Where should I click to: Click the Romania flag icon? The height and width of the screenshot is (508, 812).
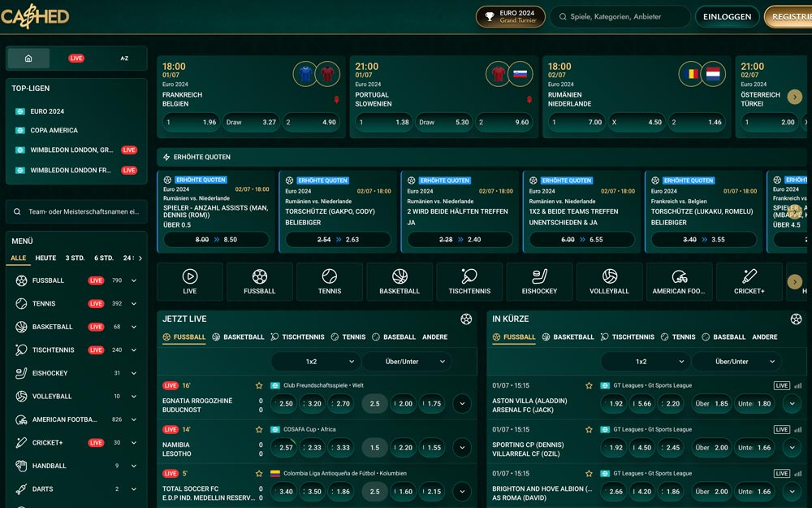[x=691, y=75]
